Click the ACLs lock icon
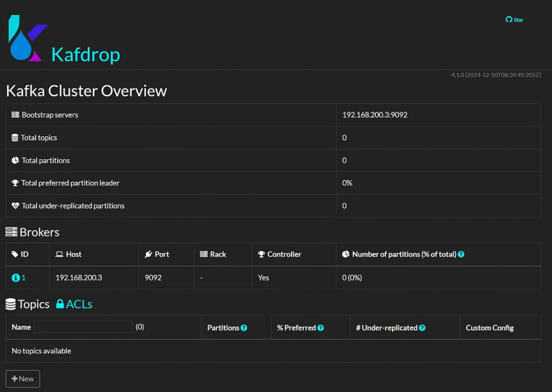552x392 pixels. tap(60, 304)
